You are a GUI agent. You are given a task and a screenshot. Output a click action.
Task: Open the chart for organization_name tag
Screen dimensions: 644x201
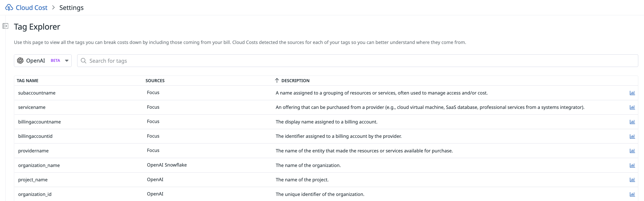[632, 165]
